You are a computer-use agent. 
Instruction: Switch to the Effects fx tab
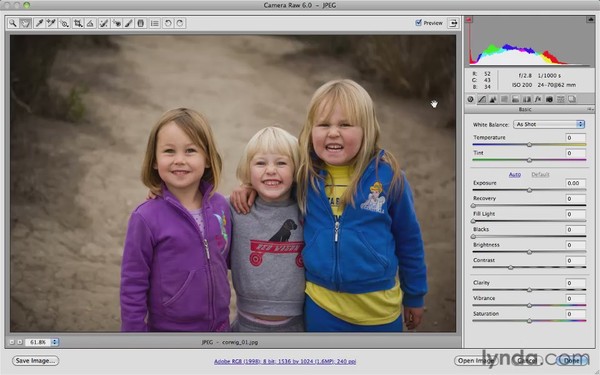[538, 99]
